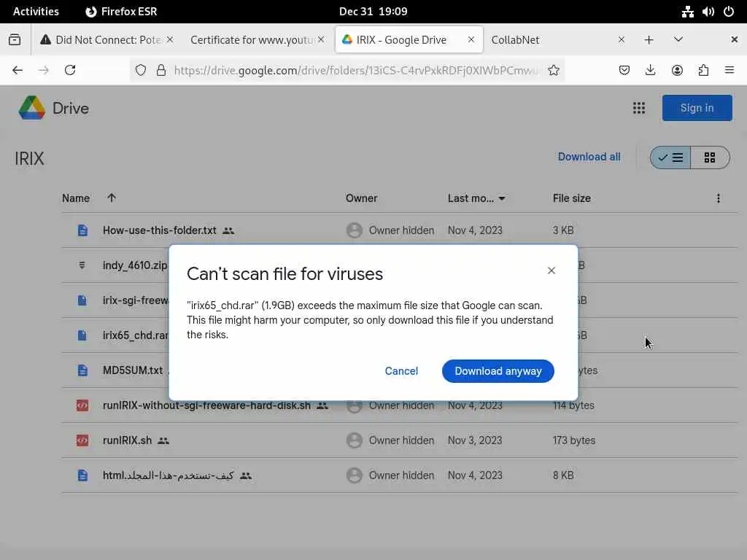This screenshot has width=747, height=560.
Task: Cancel the virus scan warning dialog
Action: pos(401,371)
